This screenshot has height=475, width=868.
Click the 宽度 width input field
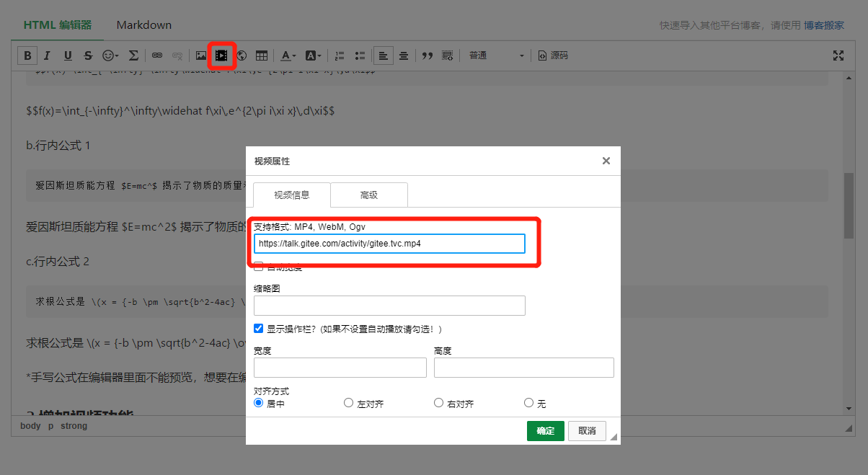tap(340, 368)
